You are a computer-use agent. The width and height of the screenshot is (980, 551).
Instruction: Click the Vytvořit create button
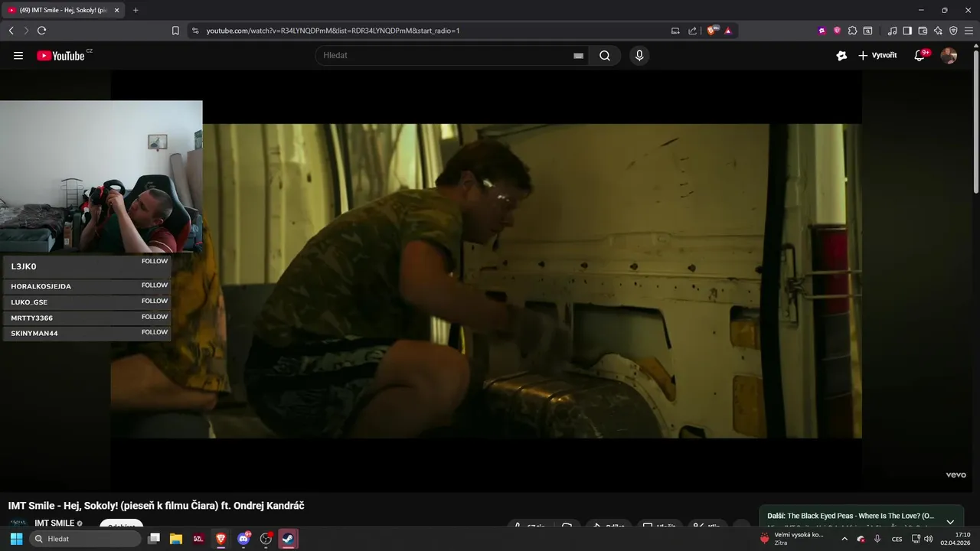(x=877, y=55)
